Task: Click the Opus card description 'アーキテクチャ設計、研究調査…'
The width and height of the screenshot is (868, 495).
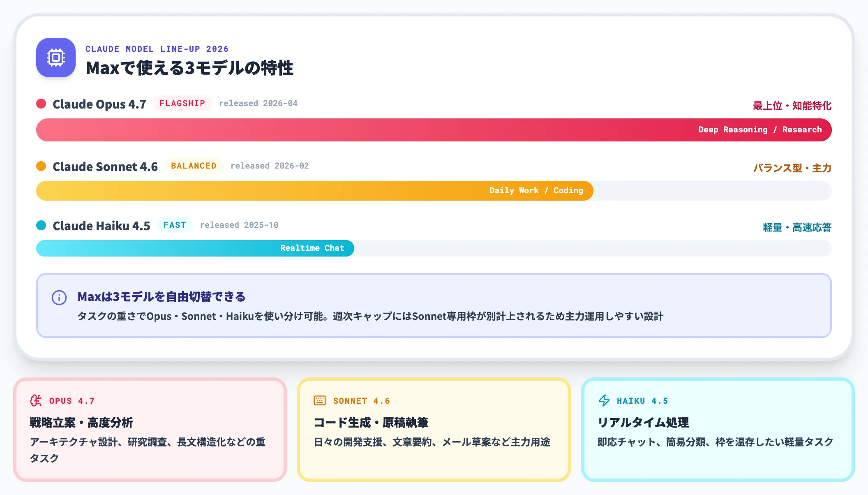Action: [x=148, y=450]
